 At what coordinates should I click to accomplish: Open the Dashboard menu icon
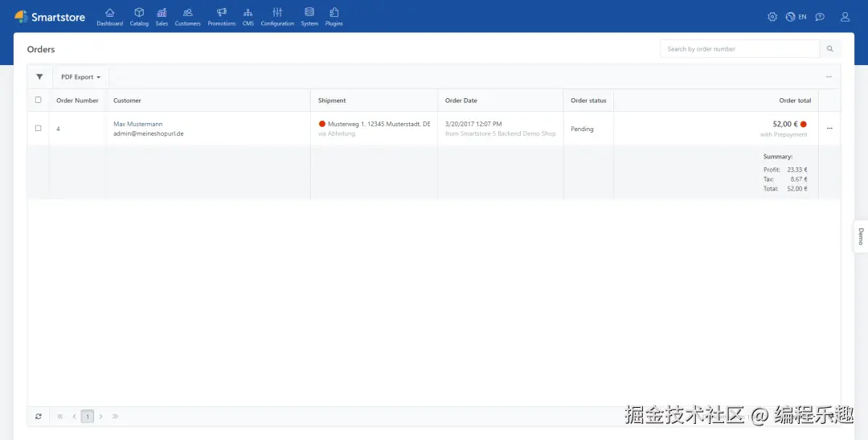pyautogui.click(x=109, y=17)
